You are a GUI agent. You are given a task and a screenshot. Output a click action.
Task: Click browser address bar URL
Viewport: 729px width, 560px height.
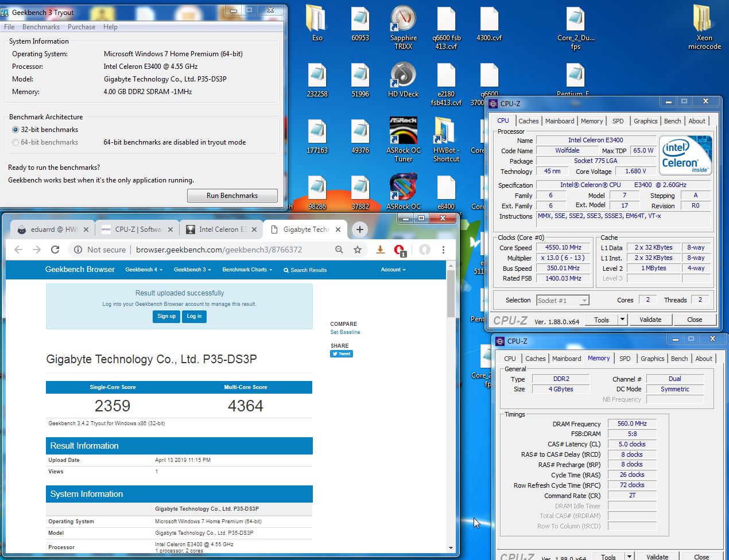[218, 250]
